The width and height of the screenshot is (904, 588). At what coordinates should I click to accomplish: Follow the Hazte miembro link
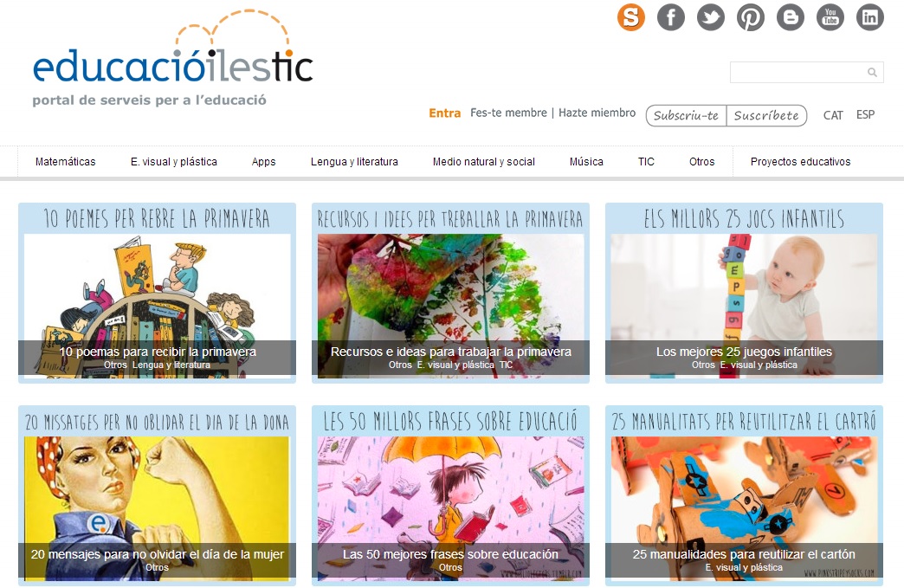[x=597, y=113]
